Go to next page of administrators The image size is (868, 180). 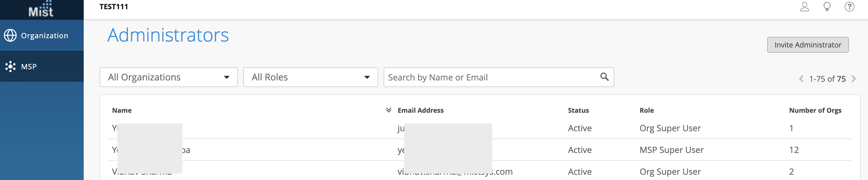click(854, 79)
